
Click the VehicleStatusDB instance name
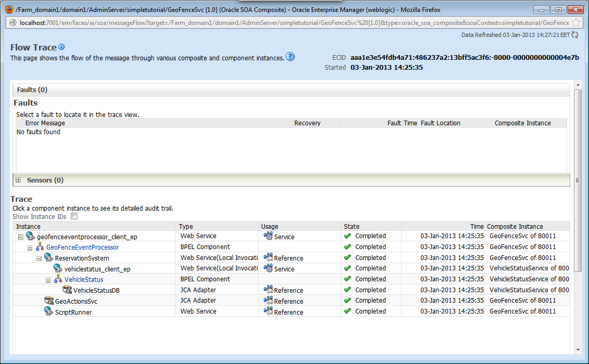[97, 291]
